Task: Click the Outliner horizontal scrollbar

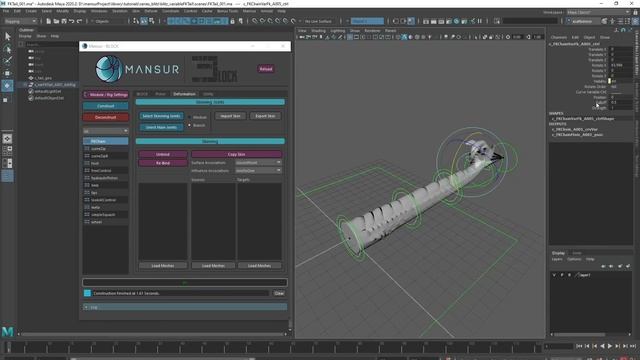Action: [x=152, y=334]
